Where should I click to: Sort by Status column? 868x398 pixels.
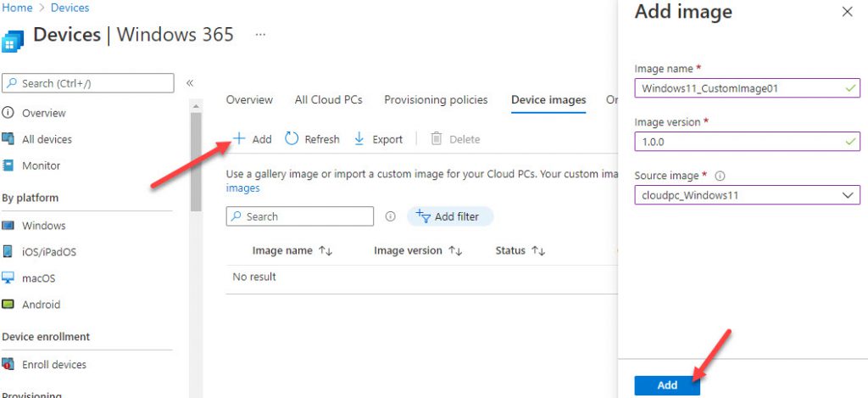(520, 250)
